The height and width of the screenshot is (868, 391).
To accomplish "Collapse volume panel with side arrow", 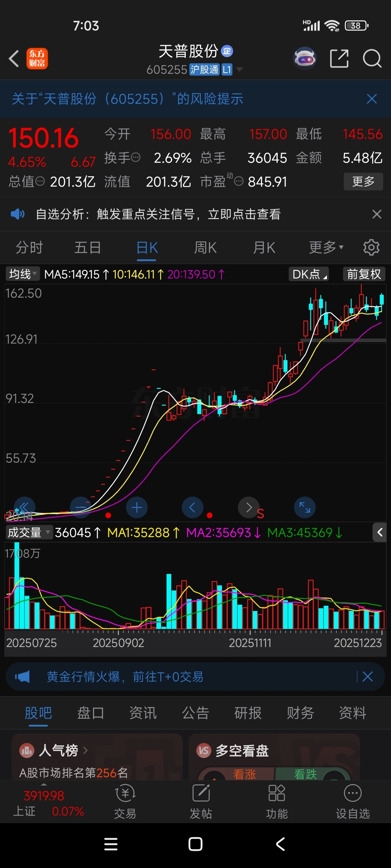I will pyautogui.click(x=380, y=532).
